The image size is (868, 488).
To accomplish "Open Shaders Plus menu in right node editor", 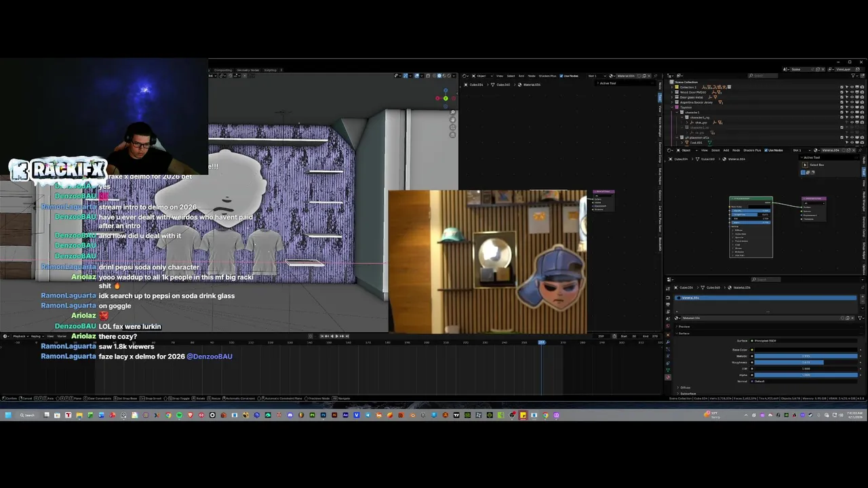I will click(x=752, y=150).
